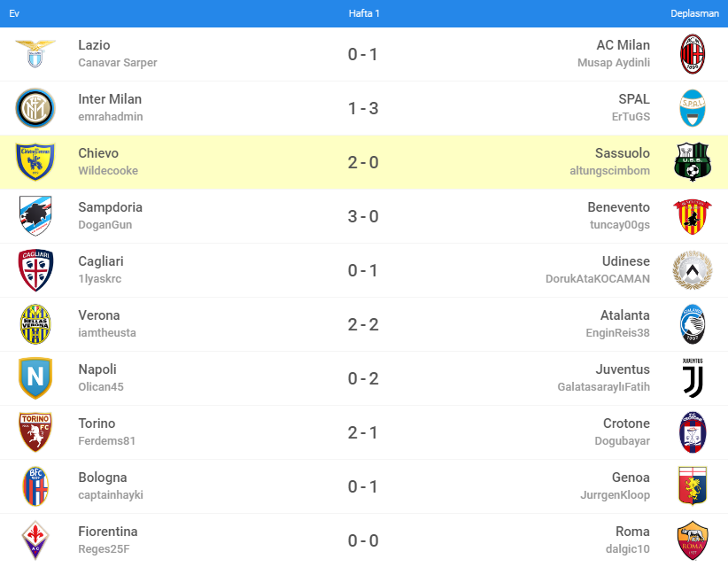Select the Juventus logo

pos(693,378)
